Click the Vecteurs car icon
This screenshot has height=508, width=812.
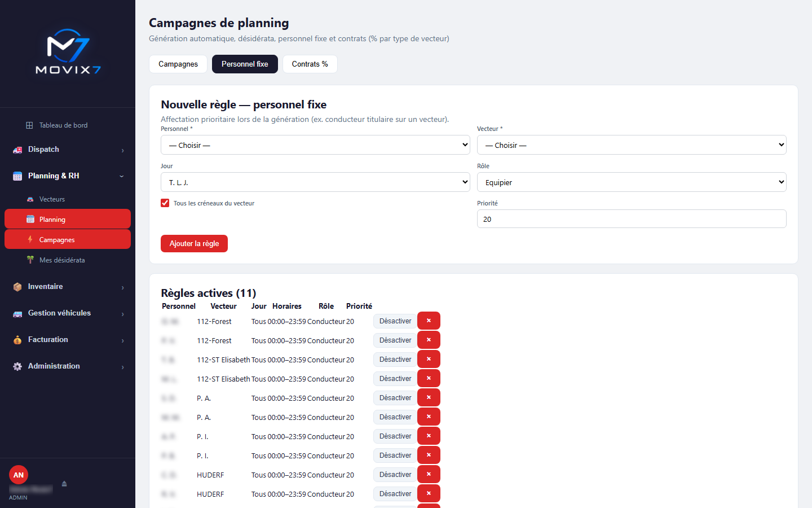pos(30,199)
